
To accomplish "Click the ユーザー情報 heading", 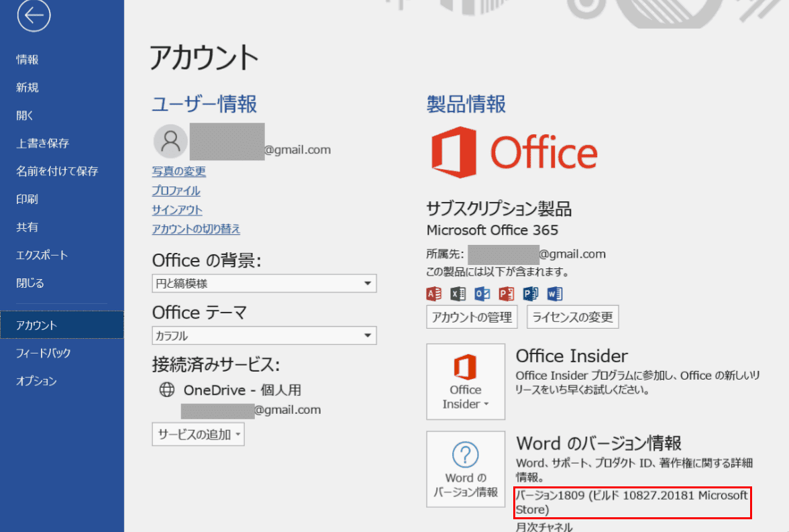I will (204, 104).
